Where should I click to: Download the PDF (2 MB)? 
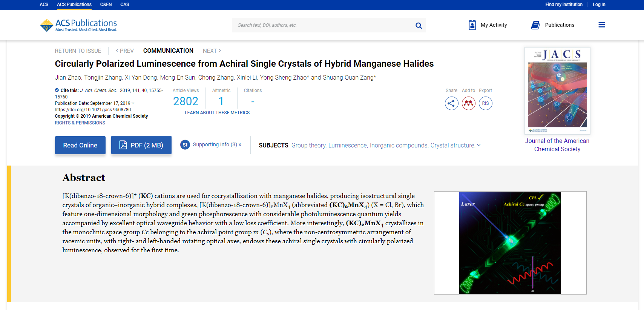(x=141, y=145)
